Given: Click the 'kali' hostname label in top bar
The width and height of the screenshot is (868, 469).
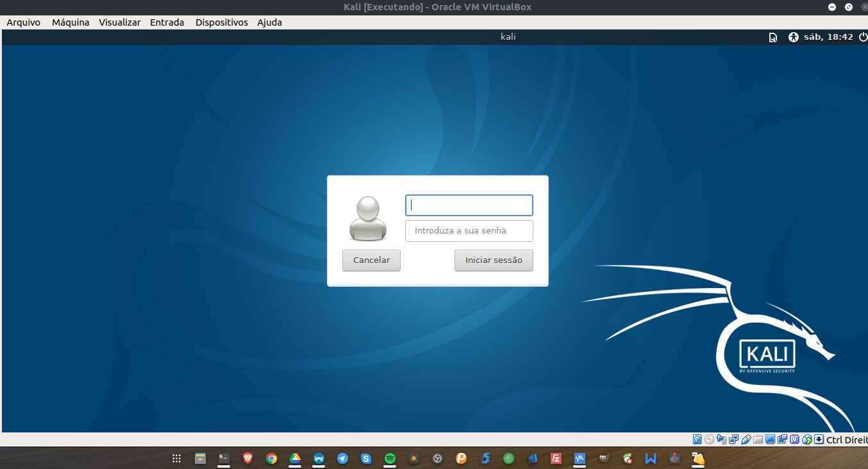Looking at the screenshot, I should pos(508,37).
